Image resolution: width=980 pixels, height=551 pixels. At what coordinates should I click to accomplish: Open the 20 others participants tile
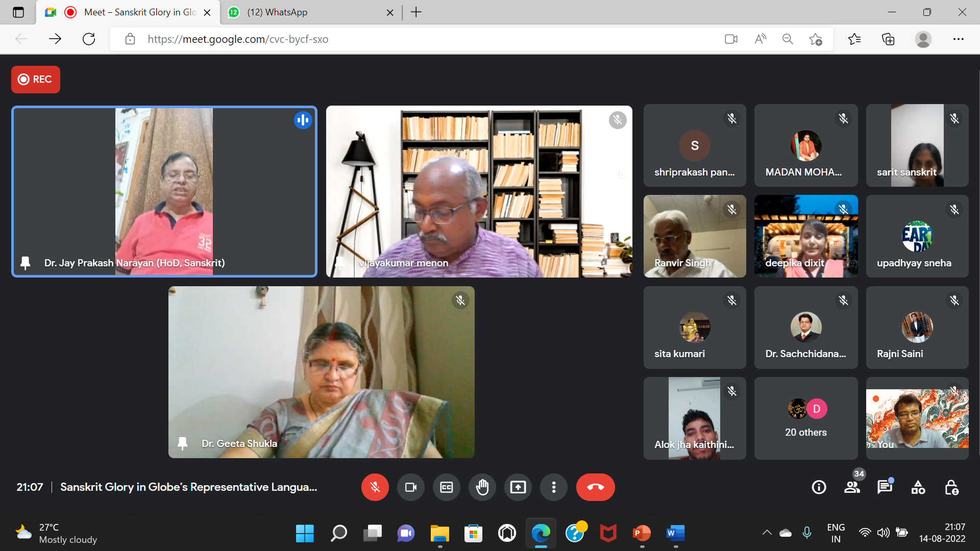pyautogui.click(x=805, y=418)
